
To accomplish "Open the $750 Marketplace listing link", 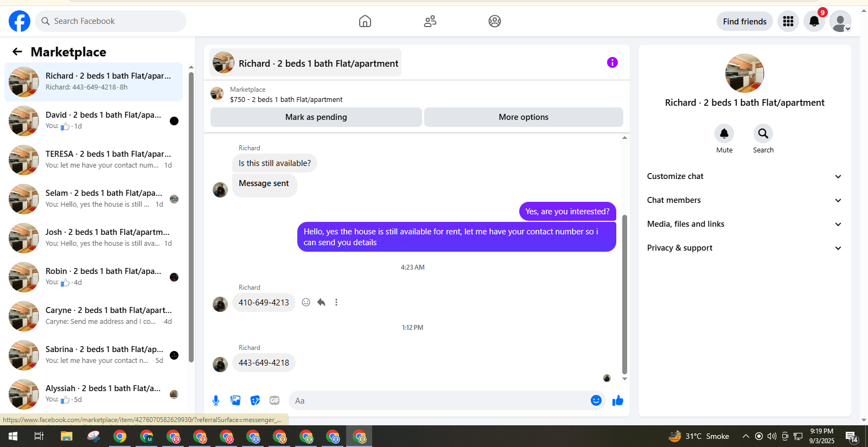I will 286,99.
